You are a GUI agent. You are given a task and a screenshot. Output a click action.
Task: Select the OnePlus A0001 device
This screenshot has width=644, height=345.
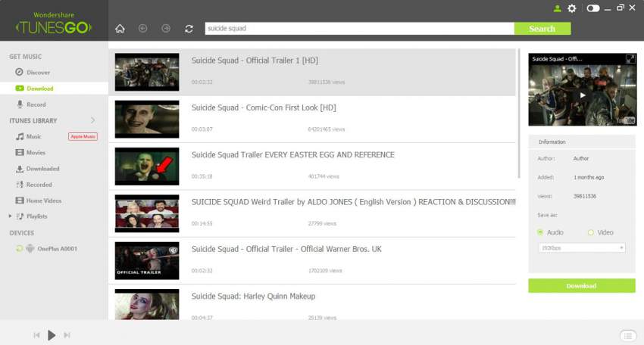(57, 249)
